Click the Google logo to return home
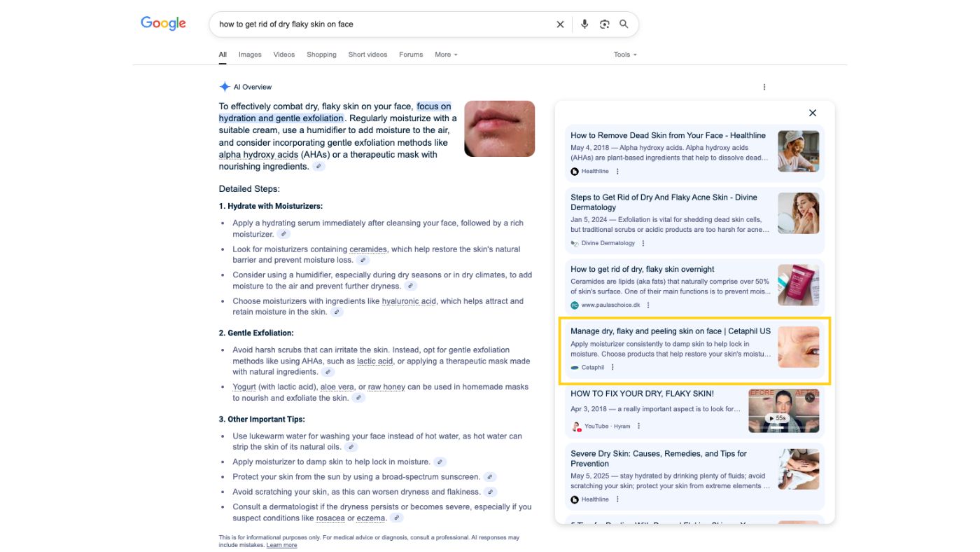The height and width of the screenshot is (552, 980). (x=163, y=23)
